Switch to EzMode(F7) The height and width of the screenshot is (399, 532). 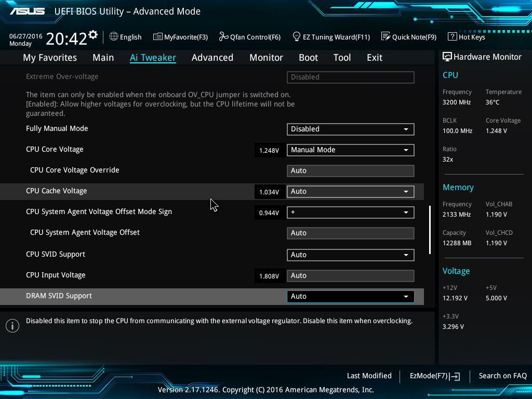tap(434, 376)
